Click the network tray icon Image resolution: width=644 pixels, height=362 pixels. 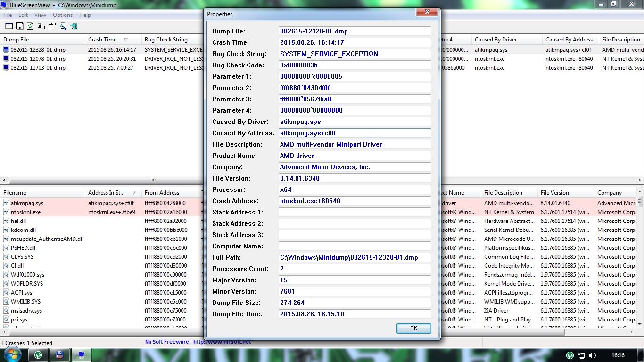click(581, 355)
